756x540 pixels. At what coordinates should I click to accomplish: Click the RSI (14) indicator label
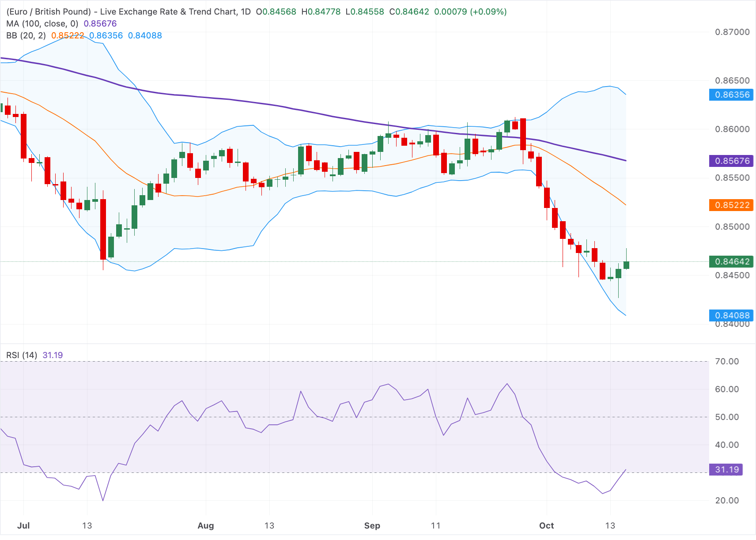point(22,355)
